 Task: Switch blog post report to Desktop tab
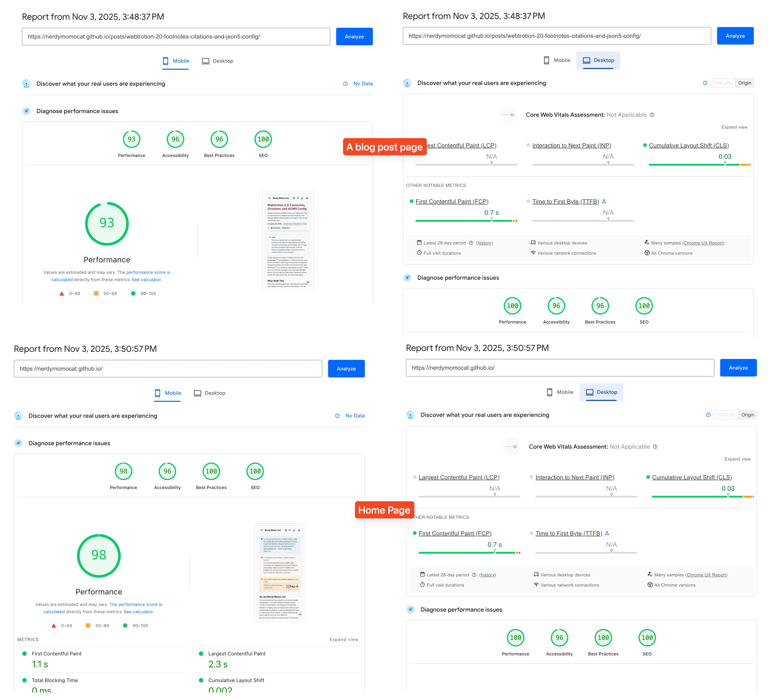tap(217, 61)
